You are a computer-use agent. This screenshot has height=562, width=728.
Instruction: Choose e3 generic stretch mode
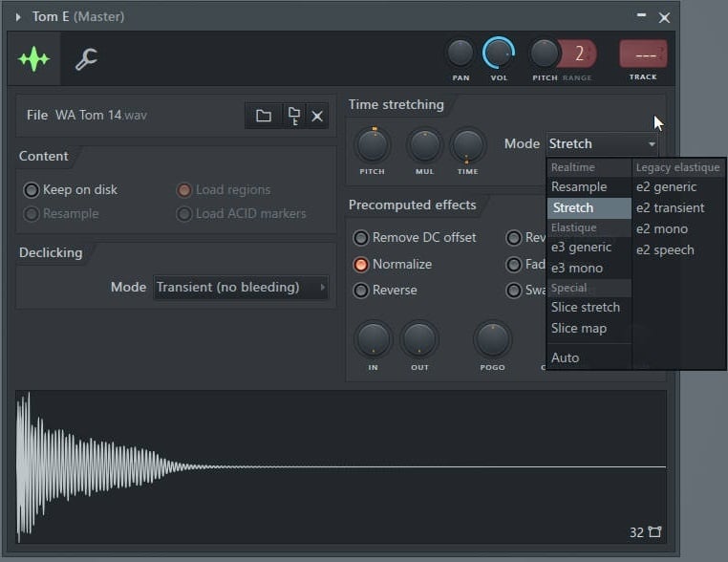point(589,248)
